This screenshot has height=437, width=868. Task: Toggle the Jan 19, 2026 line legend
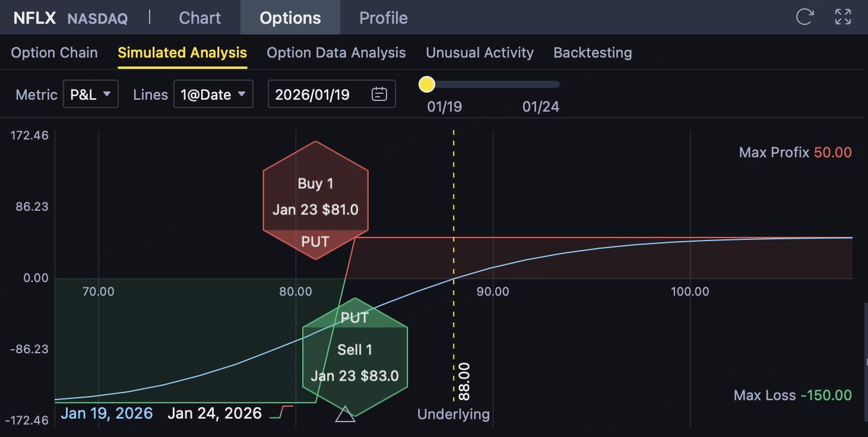pyautogui.click(x=106, y=413)
